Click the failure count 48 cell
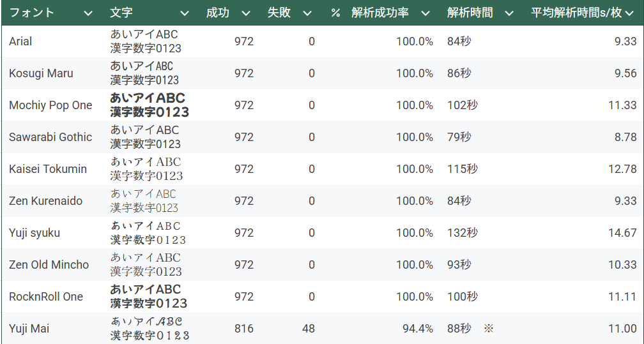Screen dimensions: 644x344 coord(309,329)
